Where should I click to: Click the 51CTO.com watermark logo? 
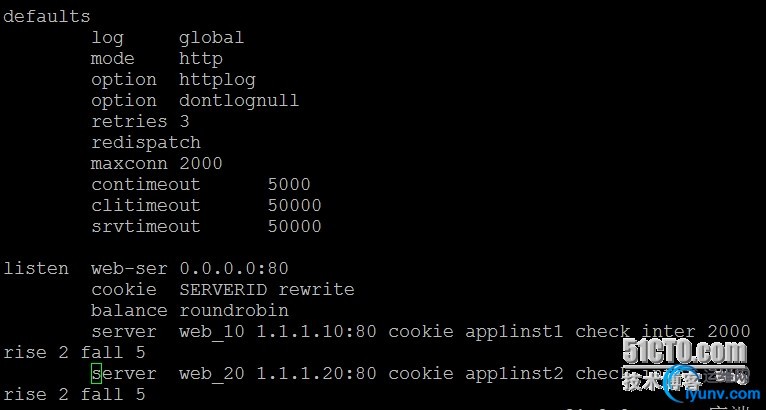pos(684,352)
